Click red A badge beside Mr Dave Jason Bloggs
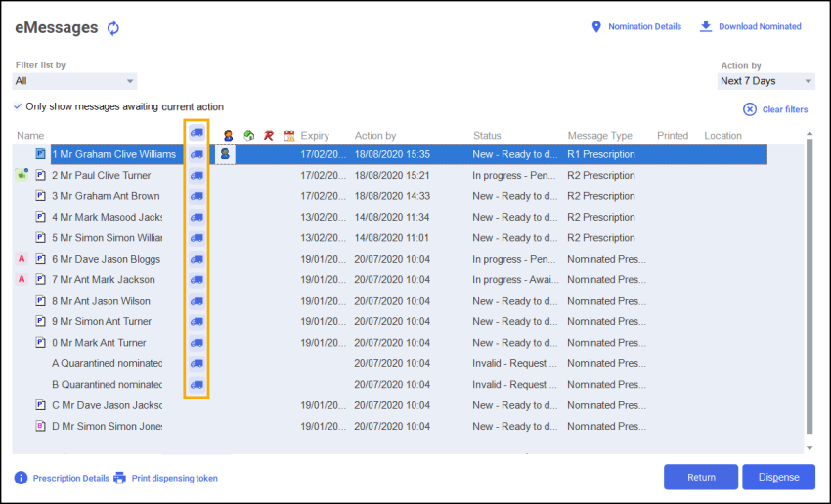The image size is (831, 504). point(22,259)
